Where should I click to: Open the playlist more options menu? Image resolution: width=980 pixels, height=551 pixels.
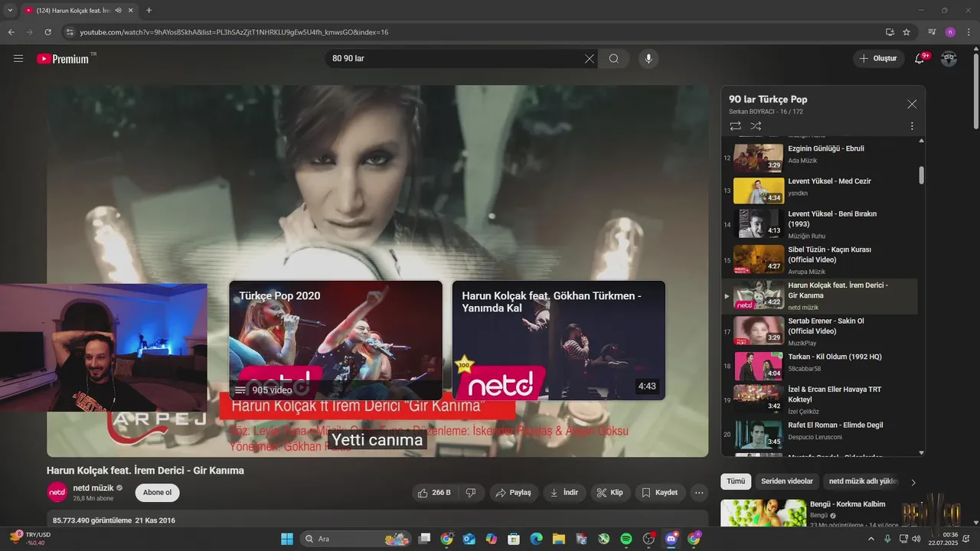(x=912, y=126)
